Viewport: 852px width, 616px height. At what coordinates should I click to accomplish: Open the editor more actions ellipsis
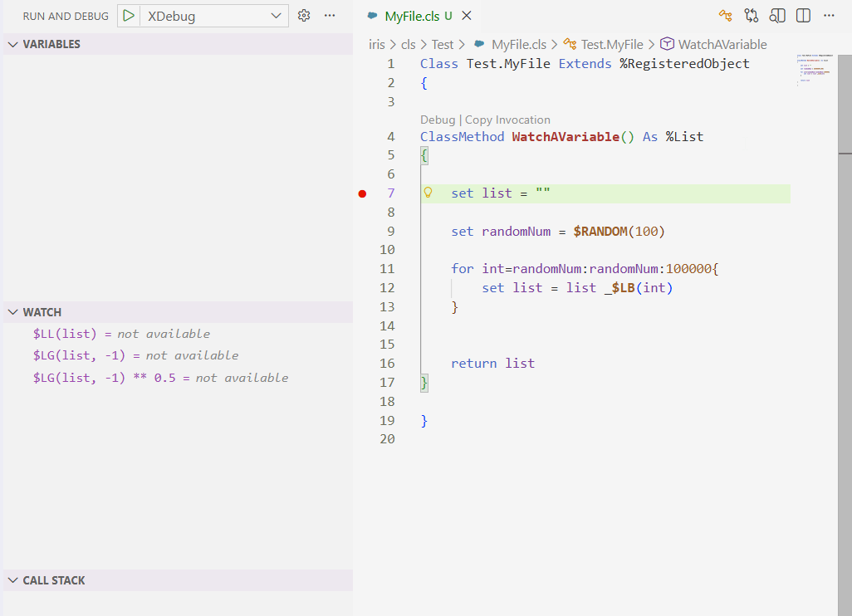point(829,16)
